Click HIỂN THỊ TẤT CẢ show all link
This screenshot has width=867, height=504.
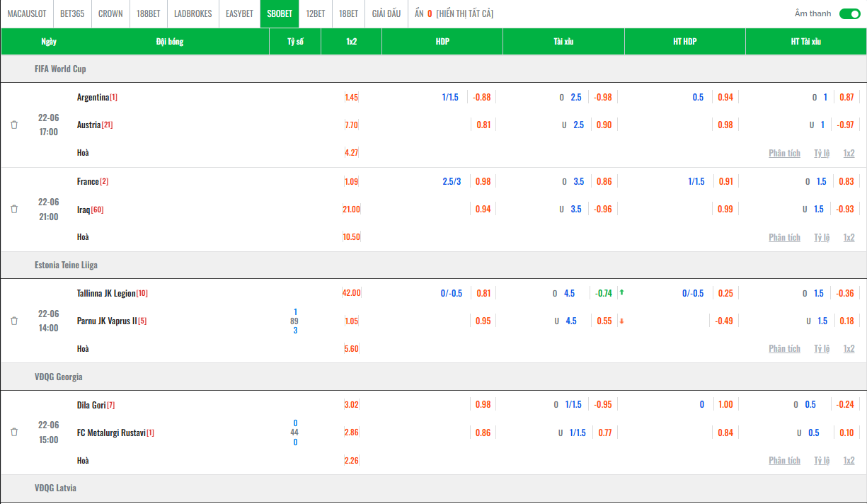click(x=465, y=13)
